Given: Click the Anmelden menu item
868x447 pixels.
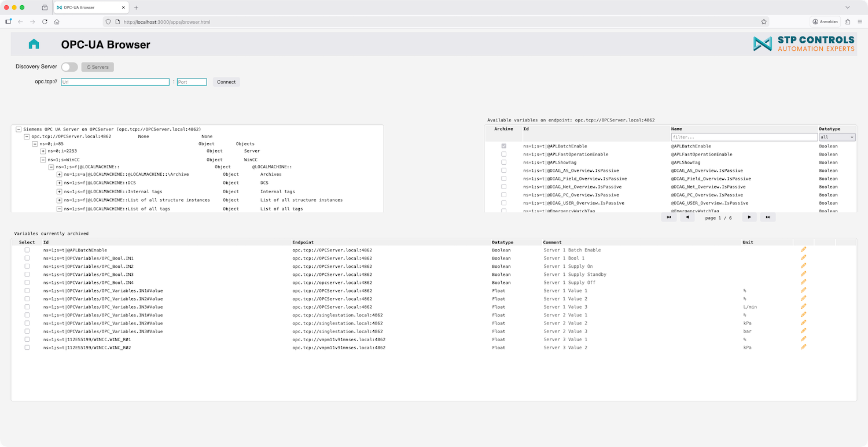Looking at the screenshot, I should [x=824, y=21].
